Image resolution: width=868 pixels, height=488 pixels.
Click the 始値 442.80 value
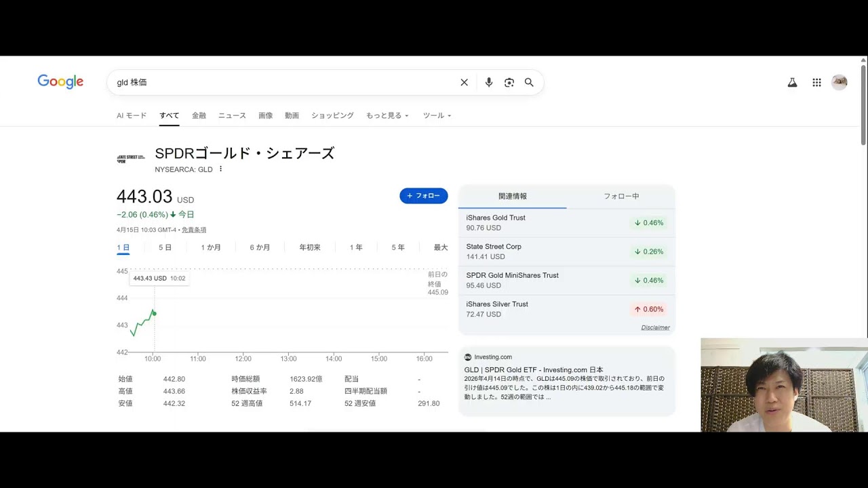[174, 379]
